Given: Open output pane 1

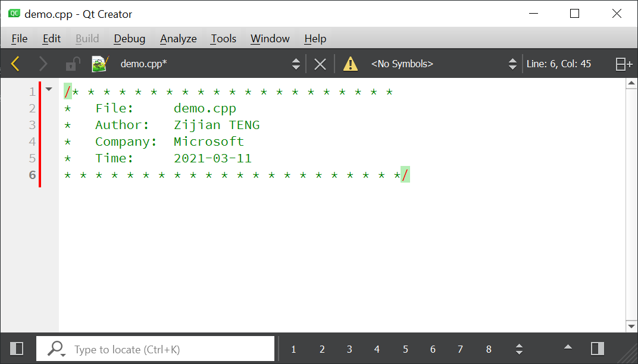Looking at the screenshot, I should [x=293, y=349].
